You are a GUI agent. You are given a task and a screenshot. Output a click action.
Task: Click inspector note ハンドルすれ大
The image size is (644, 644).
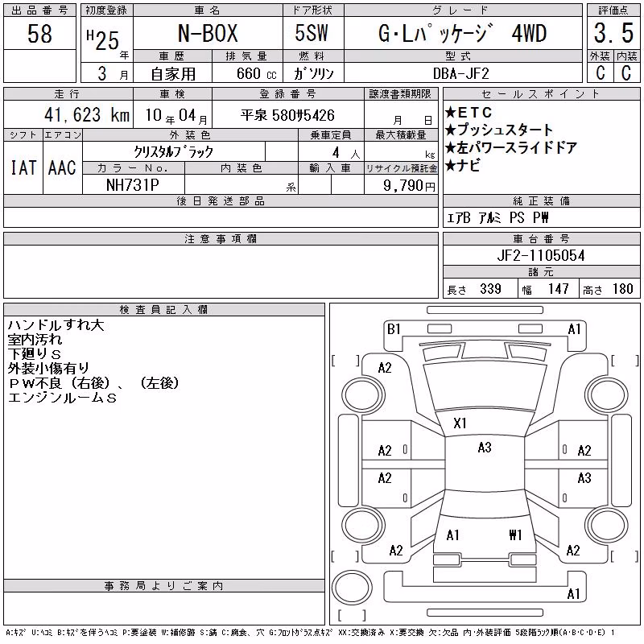56,325
